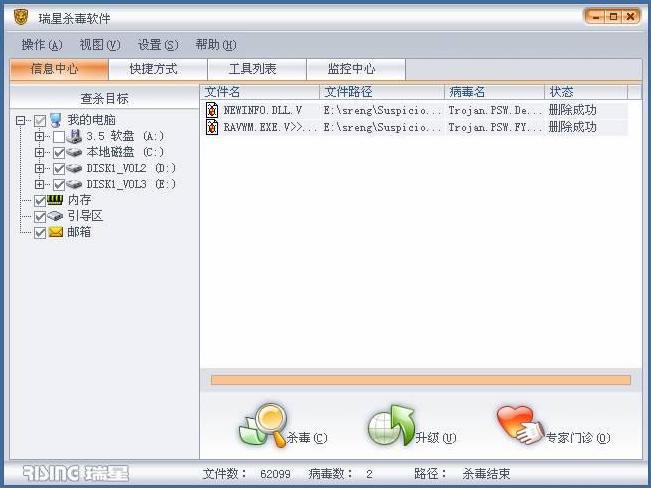Click the Rising lion shield logo icon
Viewport: 651px width, 488px height.
[x=21, y=17]
